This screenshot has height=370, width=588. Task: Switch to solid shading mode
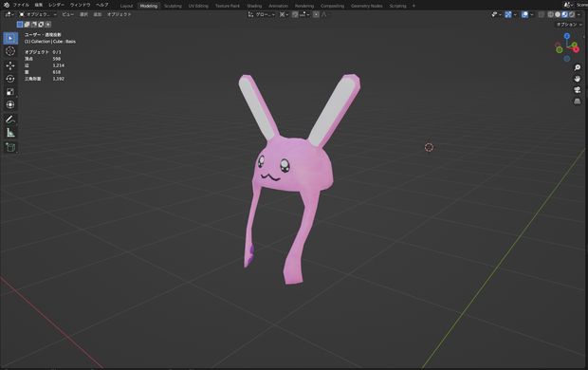click(558, 14)
